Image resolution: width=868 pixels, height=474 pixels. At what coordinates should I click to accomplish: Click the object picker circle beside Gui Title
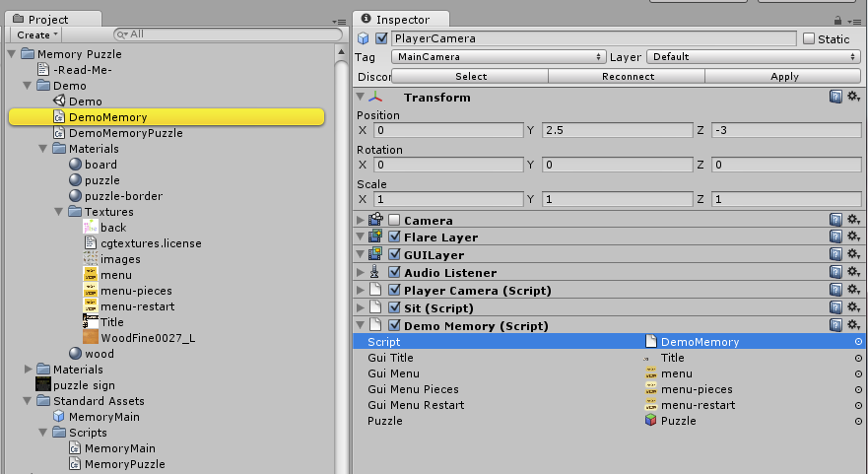click(x=858, y=358)
